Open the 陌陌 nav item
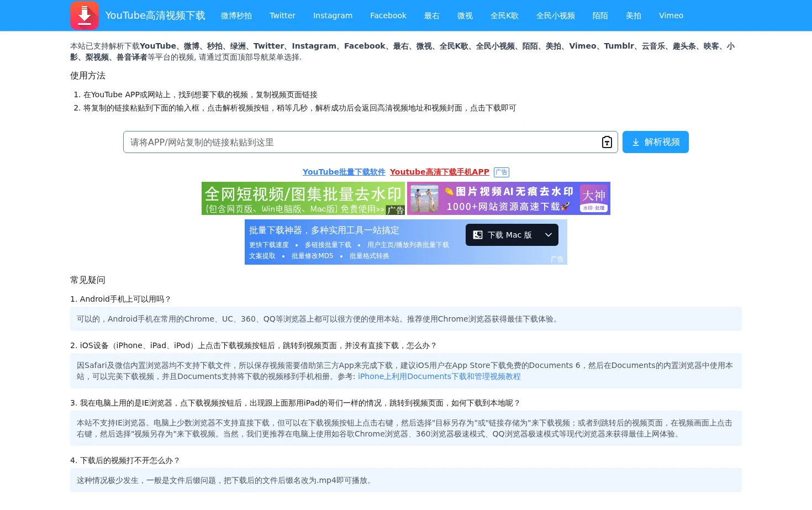The image size is (812, 510). point(600,15)
